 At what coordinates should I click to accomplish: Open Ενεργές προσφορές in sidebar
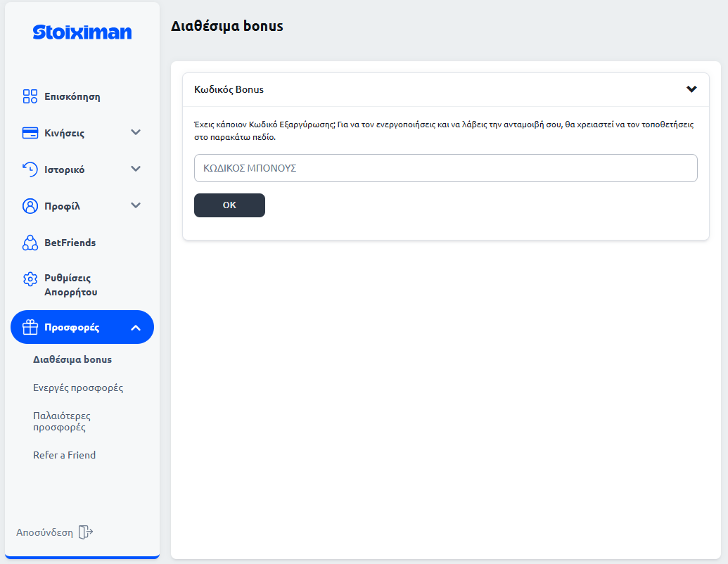coord(78,387)
